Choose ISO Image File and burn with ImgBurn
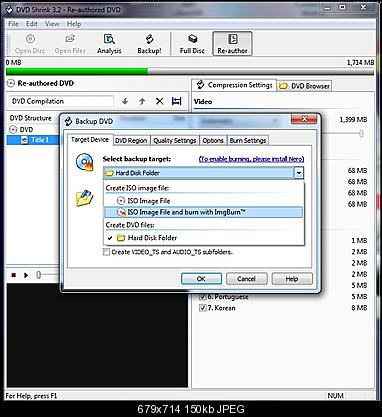This screenshot has height=417, width=382. tap(204, 212)
